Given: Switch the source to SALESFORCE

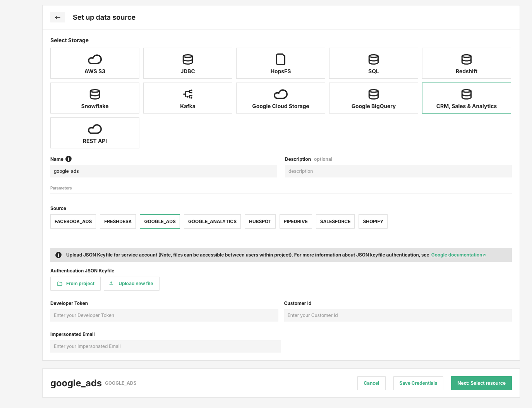Looking at the screenshot, I should click(335, 221).
